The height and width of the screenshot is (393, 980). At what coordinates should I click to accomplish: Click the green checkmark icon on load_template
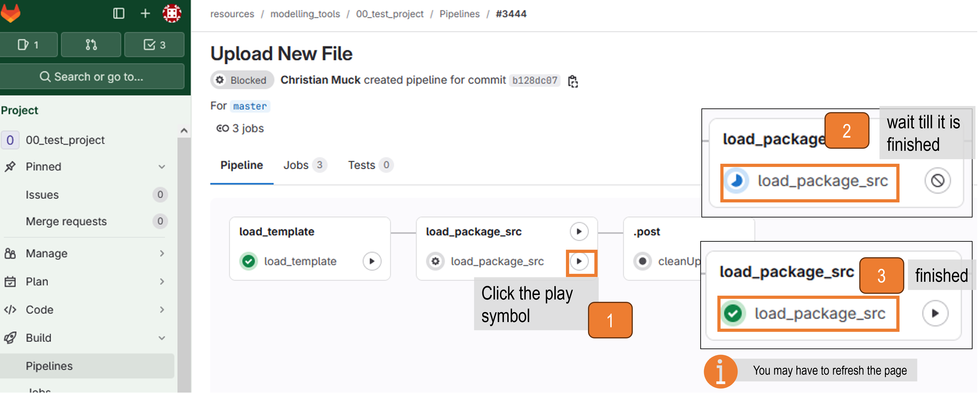[x=249, y=261]
